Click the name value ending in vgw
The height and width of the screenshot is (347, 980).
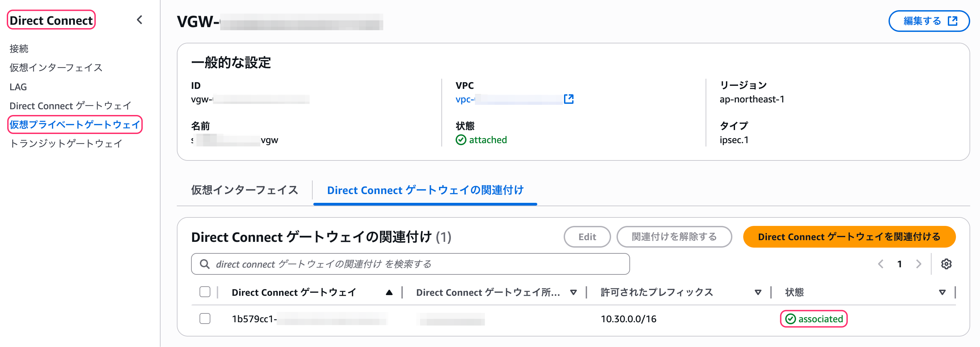click(x=234, y=140)
